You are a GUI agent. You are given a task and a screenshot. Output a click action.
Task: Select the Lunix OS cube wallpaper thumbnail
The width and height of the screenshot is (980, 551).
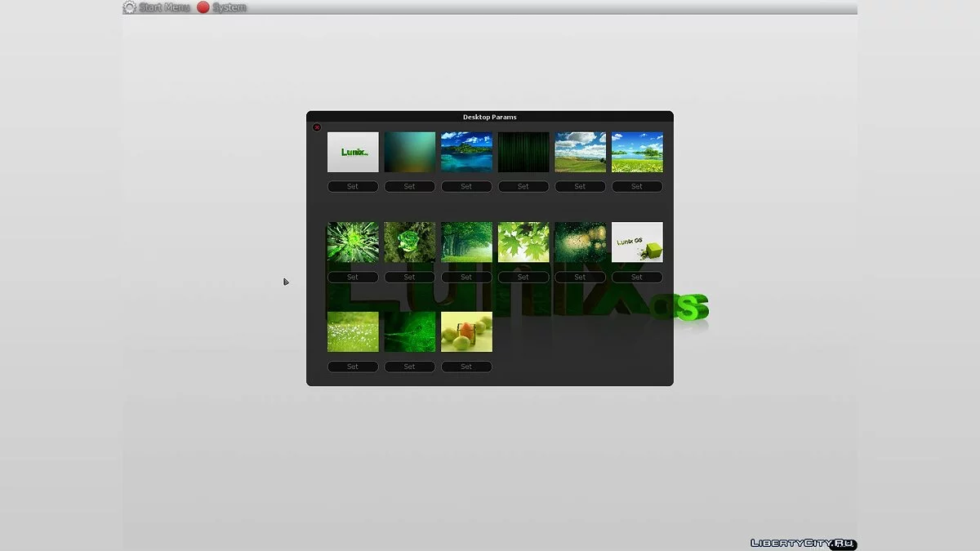(637, 242)
